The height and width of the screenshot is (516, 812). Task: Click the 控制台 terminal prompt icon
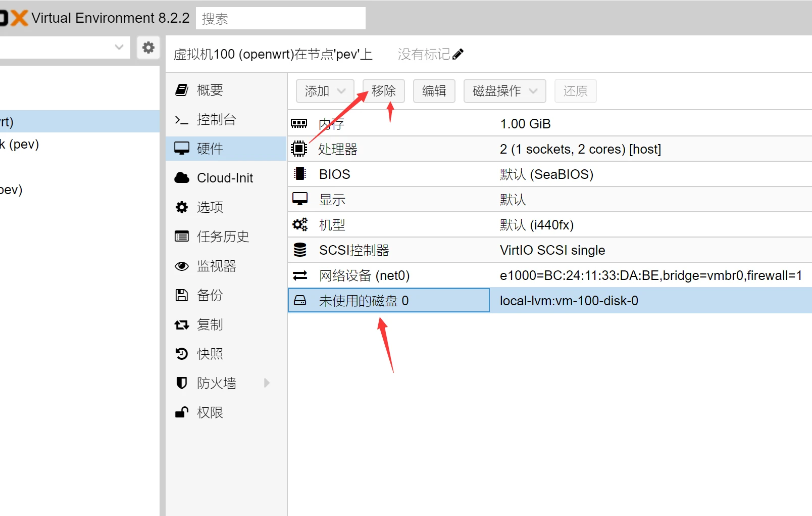[182, 120]
